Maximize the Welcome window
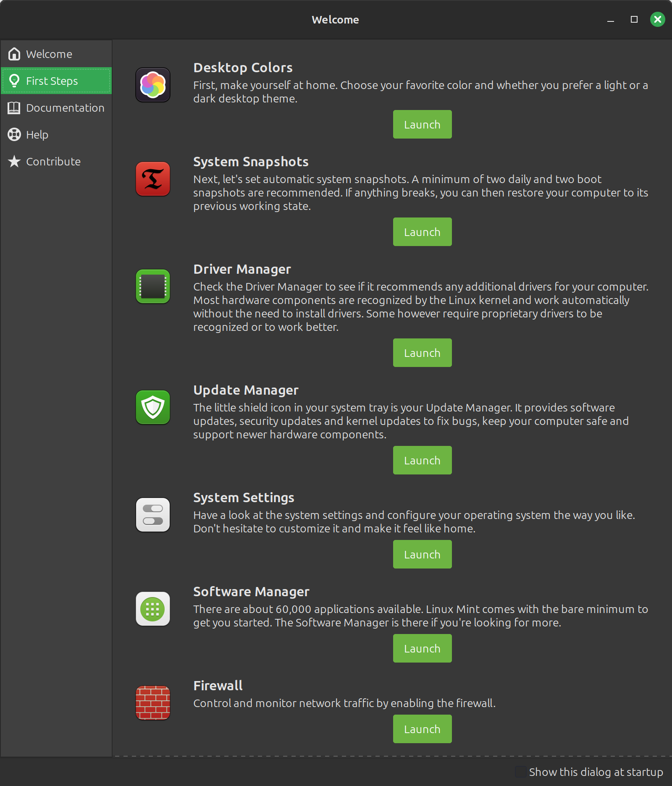The height and width of the screenshot is (786, 672). coord(634,20)
